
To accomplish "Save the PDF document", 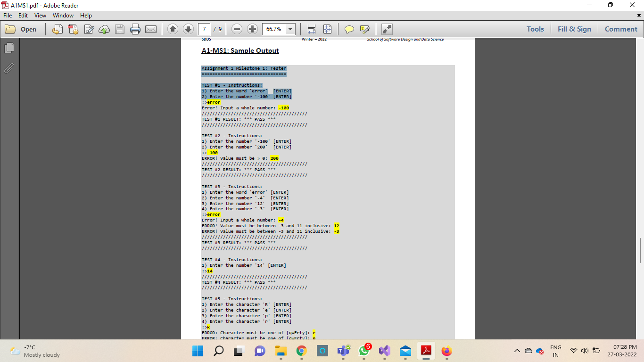I will (120, 29).
